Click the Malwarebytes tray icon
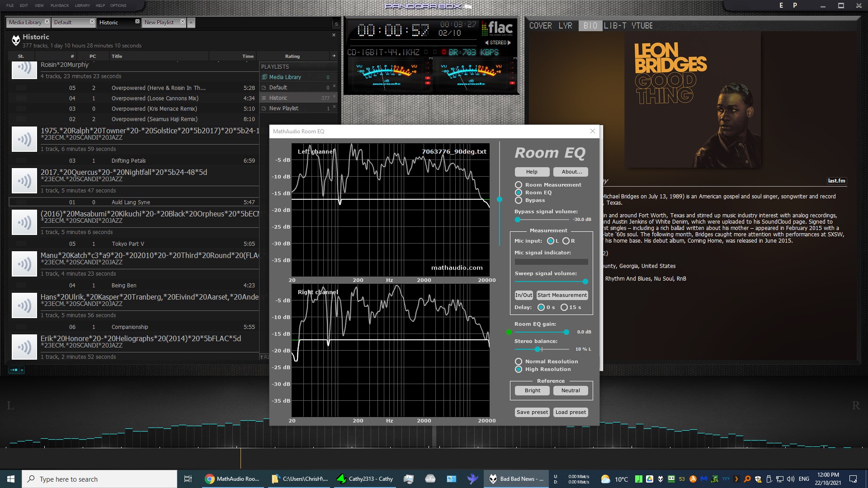This screenshot has width=868, height=488. 704,479
